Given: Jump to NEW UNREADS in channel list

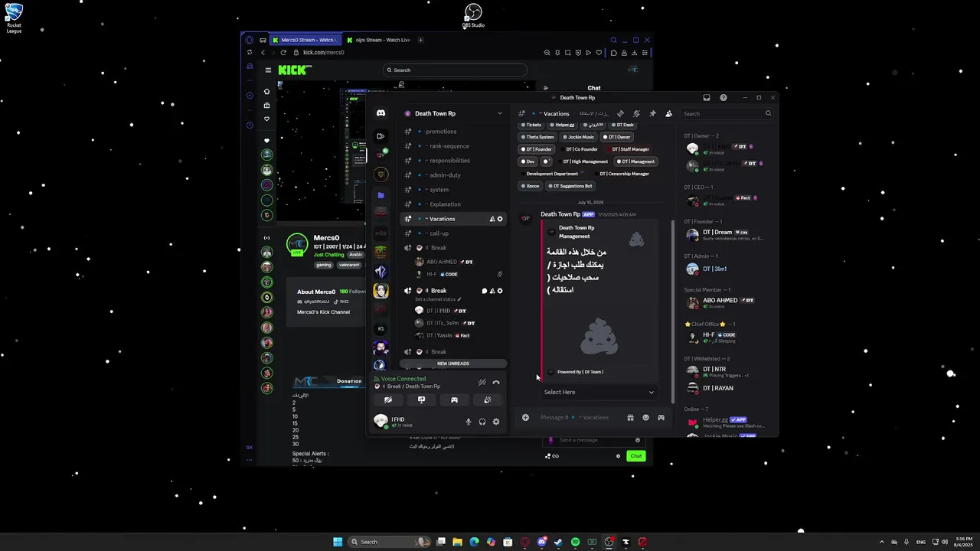Looking at the screenshot, I should (x=453, y=364).
